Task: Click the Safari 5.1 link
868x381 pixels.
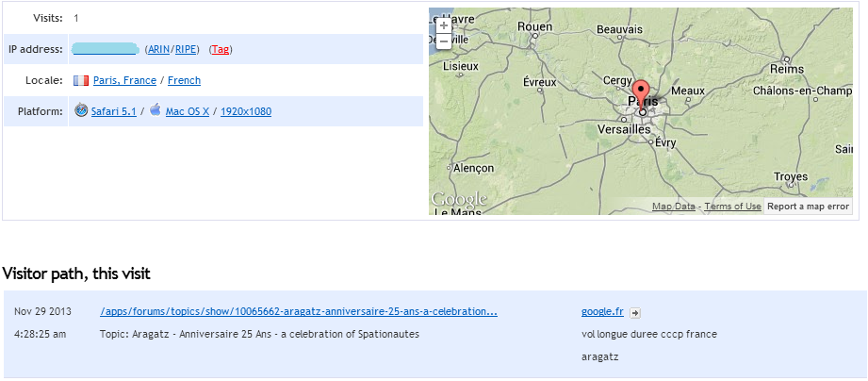Action: coord(114,111)
